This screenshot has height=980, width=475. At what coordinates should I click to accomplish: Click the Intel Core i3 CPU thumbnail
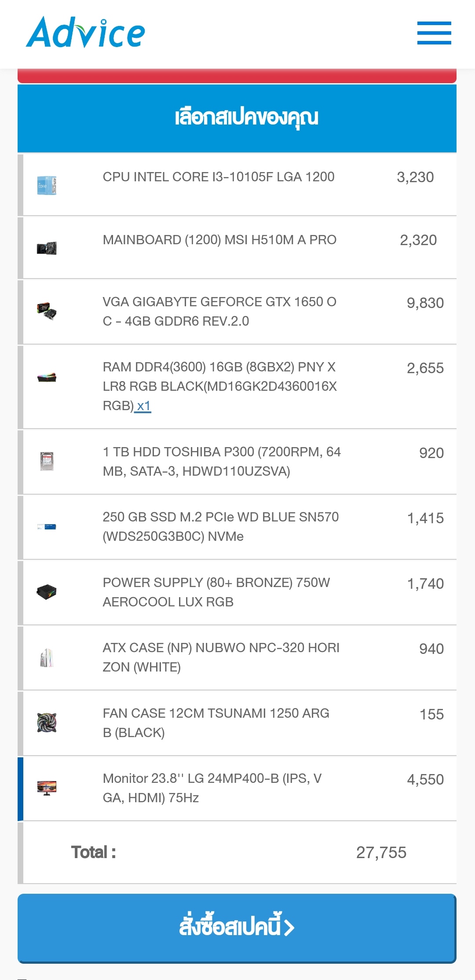click(x=47, y=185)
